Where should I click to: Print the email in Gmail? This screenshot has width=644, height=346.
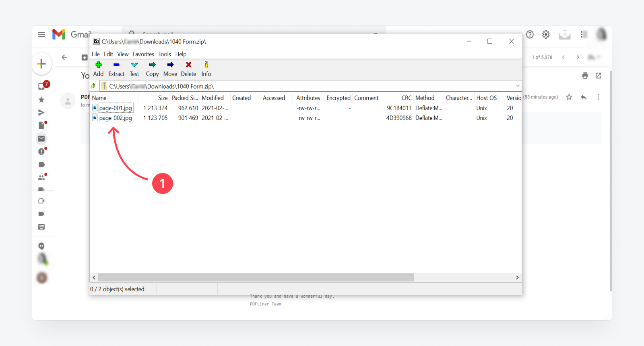(585, 76)
